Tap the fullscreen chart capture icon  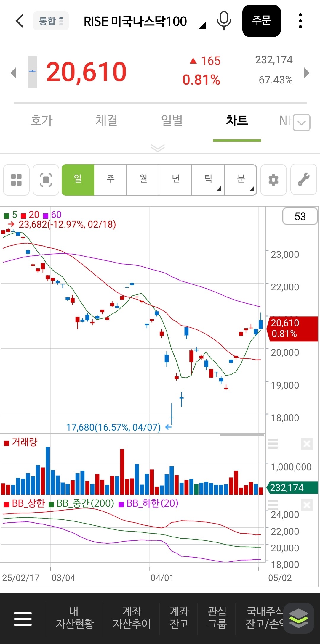tap(46, 180)
